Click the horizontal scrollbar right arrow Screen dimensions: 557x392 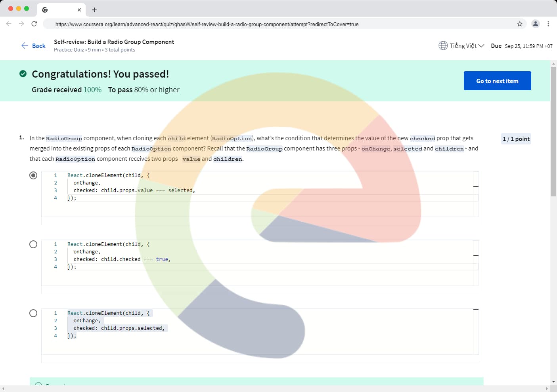547,389
